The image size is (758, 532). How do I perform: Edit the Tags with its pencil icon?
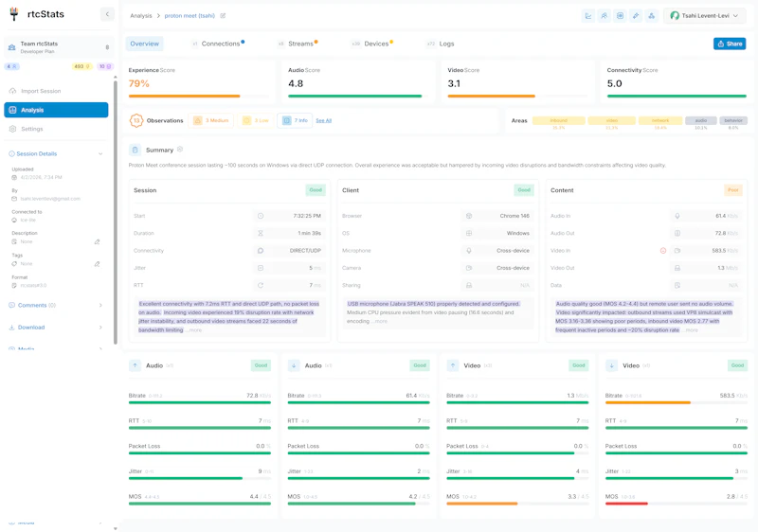coord(98,264)
